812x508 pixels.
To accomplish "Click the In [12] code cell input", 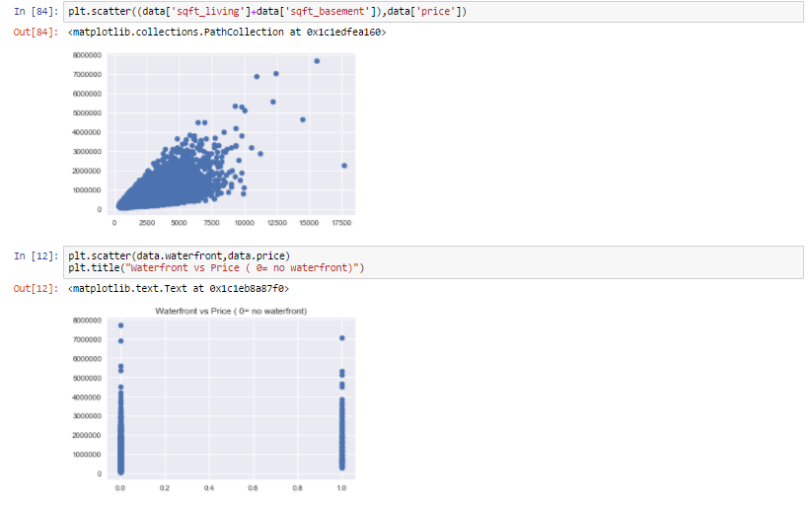I will 433,262.
